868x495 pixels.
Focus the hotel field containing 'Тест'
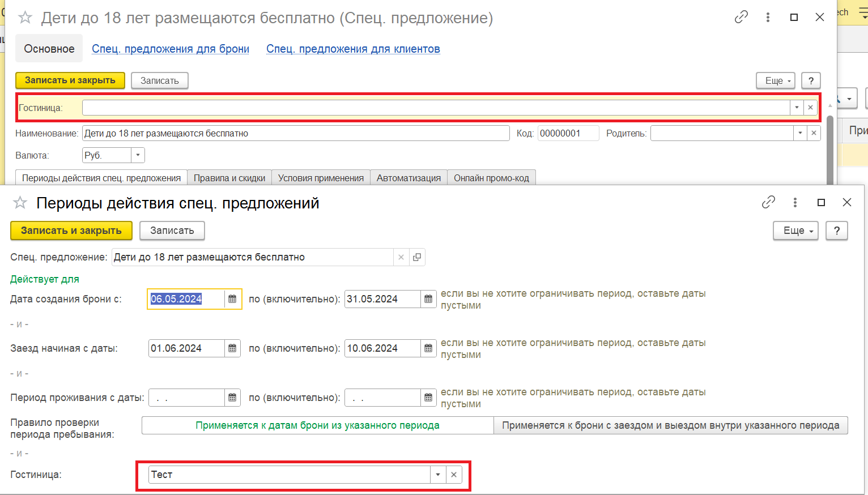pyautogui.click(x=290, y=475)
